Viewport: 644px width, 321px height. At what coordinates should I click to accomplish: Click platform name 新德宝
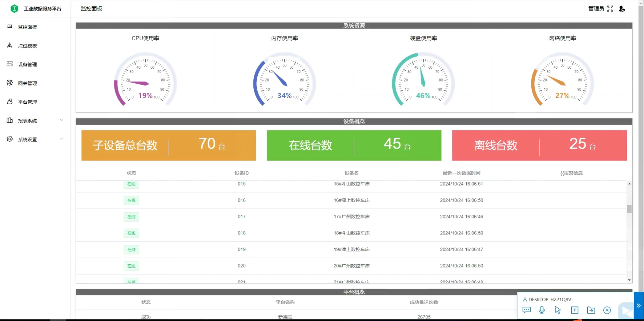pyautogui.click(x=285, y=317)
